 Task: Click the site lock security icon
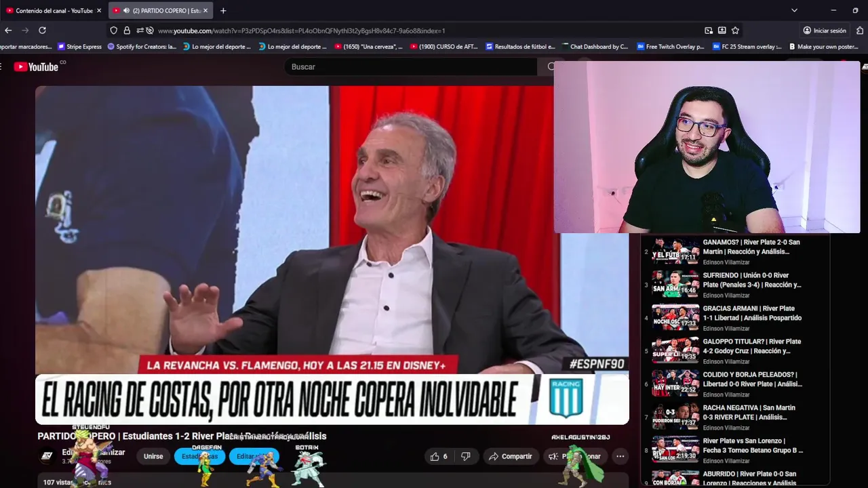[x=127, y=30]
